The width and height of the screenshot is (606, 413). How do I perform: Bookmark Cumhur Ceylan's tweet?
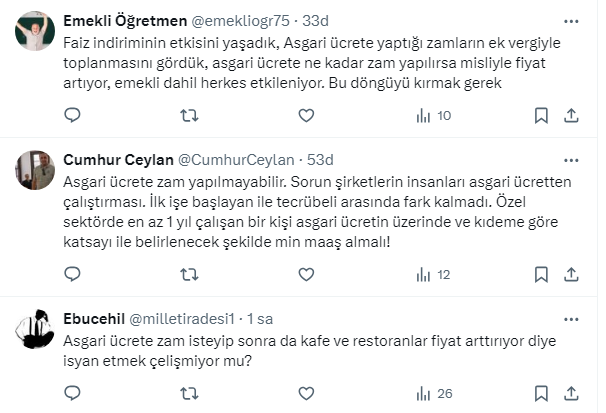[542, 274]
